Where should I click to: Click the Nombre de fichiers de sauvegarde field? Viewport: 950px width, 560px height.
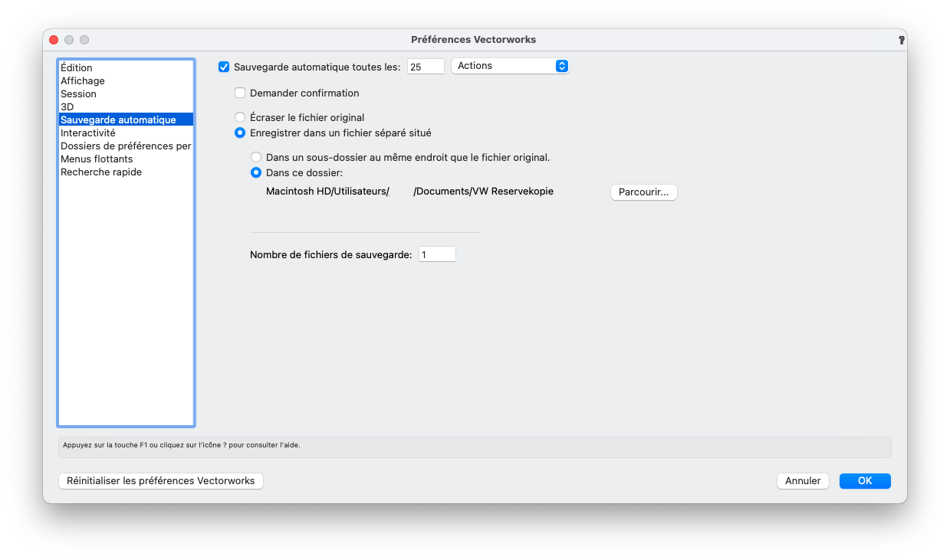(437, 254)
